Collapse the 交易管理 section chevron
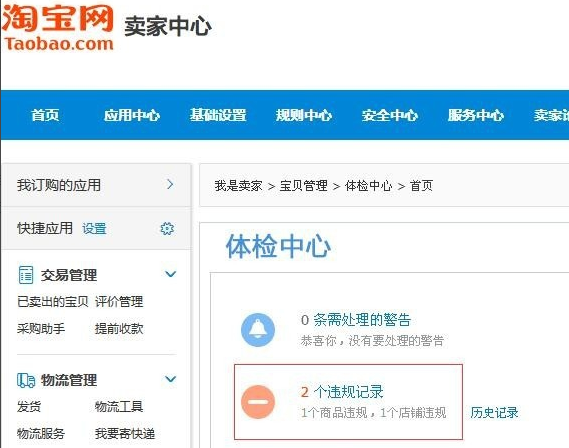This screenshot has height=448, width=569. point(171,274)
